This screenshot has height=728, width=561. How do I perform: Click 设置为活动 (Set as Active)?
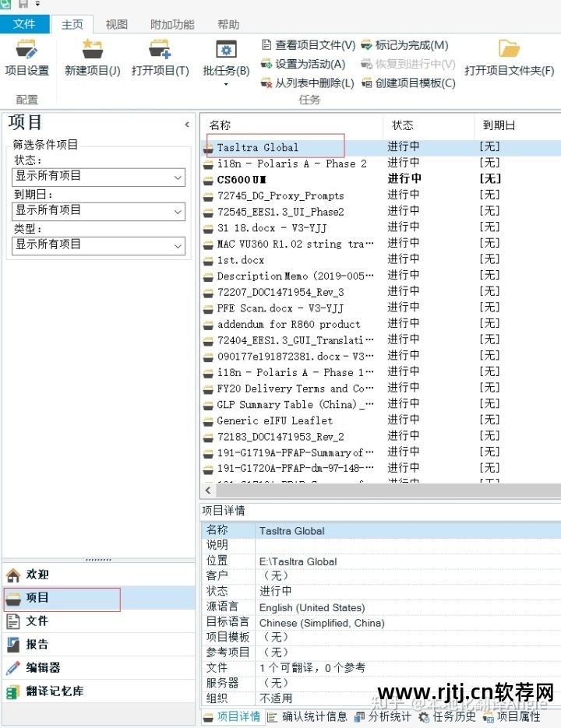pos(303,64)
